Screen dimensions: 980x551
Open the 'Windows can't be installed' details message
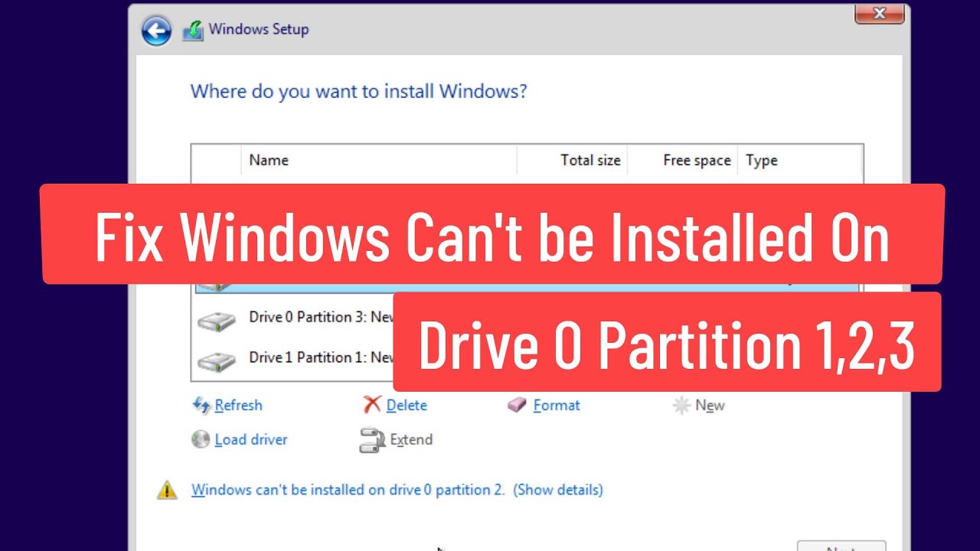point(397,490)
